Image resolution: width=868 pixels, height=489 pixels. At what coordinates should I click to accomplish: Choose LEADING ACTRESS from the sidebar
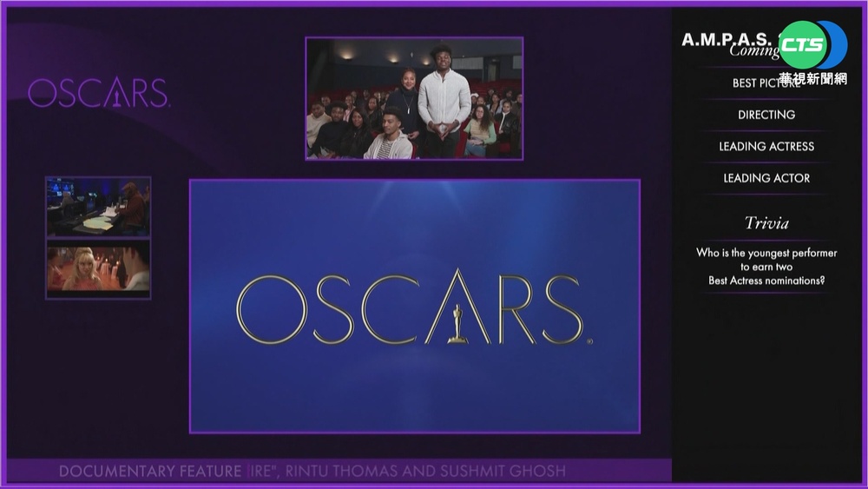click(x=766, y=147)
